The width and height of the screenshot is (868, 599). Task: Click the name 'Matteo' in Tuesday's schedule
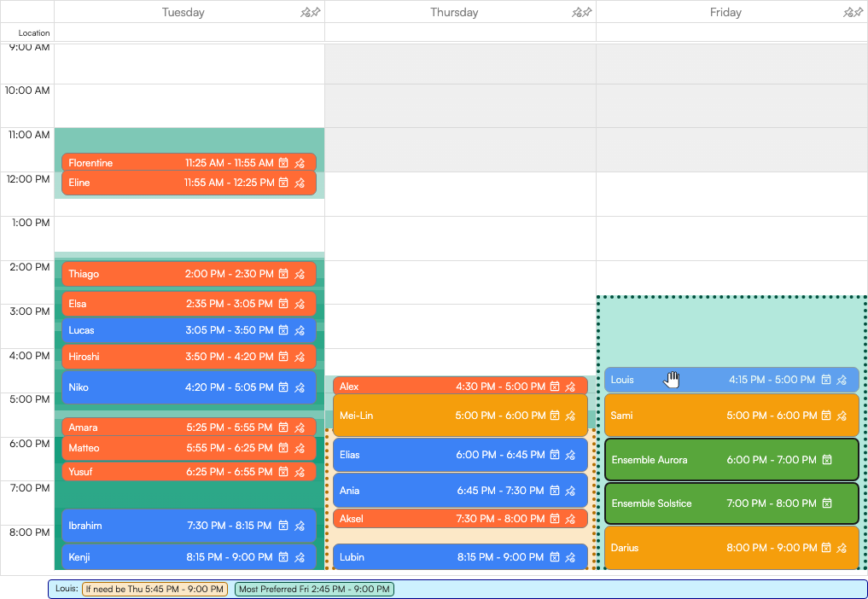[84, 448]
